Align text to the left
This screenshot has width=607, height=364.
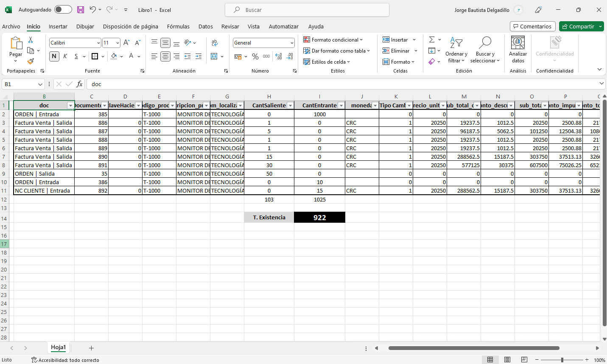154,56
